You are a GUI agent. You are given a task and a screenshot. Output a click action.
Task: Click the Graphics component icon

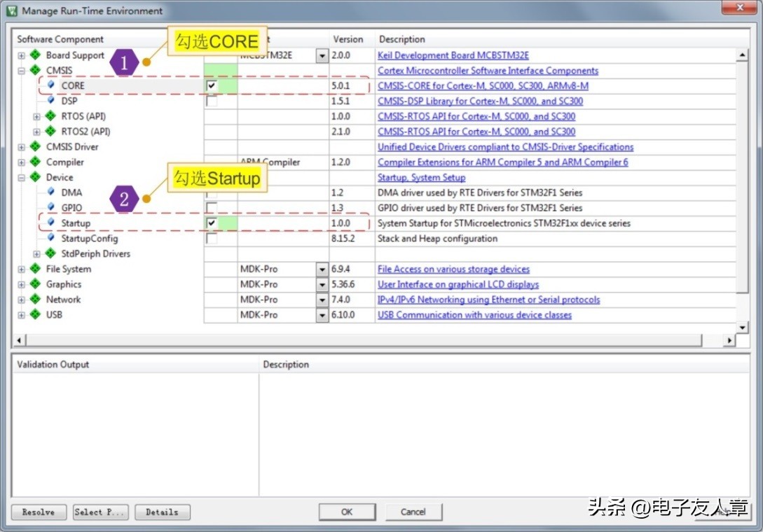(35, 284)
